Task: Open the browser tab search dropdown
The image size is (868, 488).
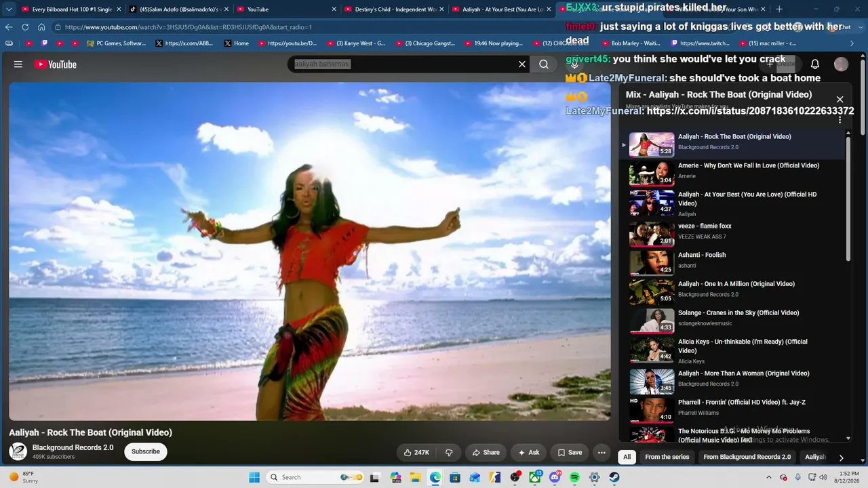Action: pos(9,9)
